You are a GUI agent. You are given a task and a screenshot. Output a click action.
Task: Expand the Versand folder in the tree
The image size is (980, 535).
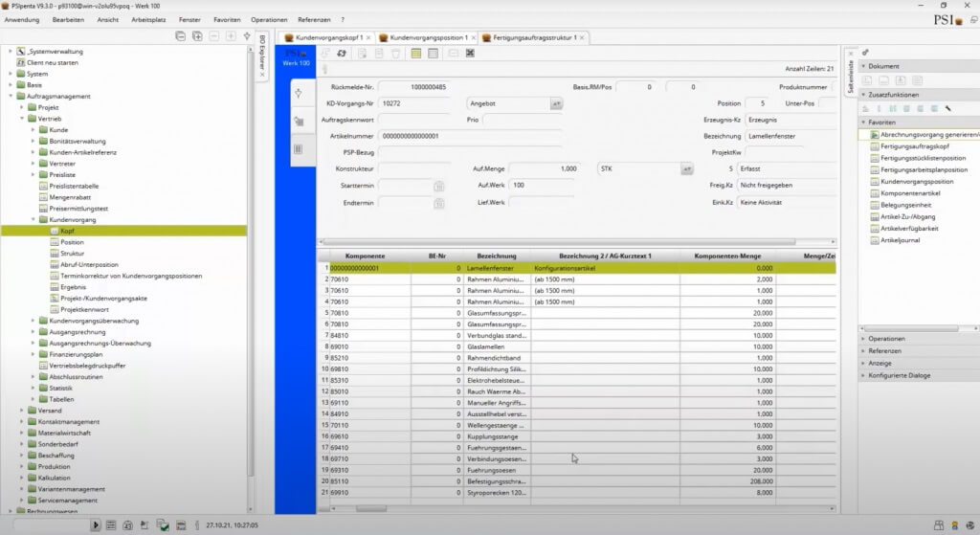pos(21,410)
